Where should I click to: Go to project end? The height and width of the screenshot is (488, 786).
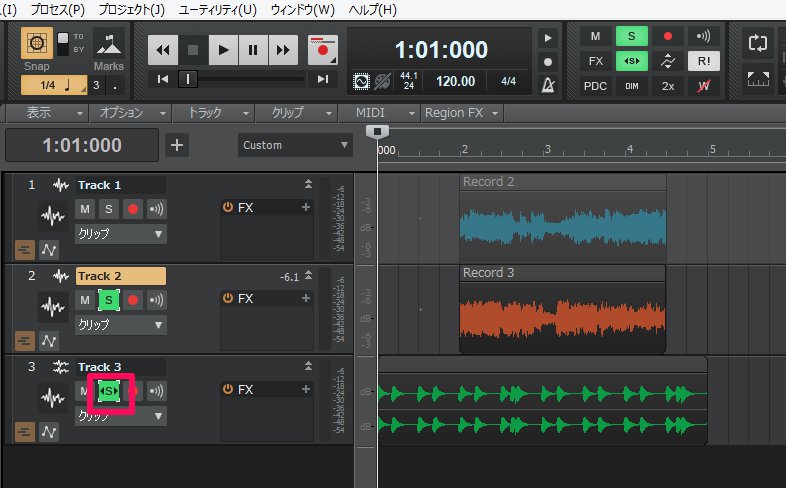click(323, 79)
